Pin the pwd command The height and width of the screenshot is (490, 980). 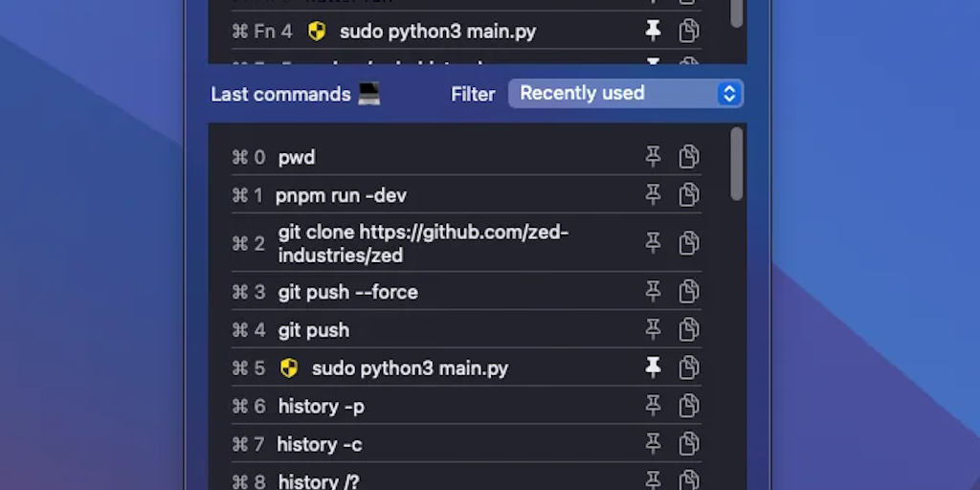654,157
